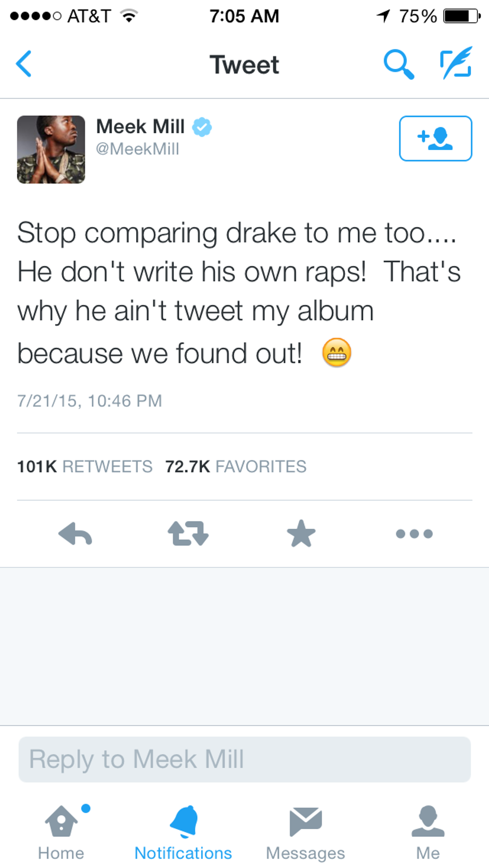This screenshot has width=489, height=868.
Task: View the 72.7K favorites list
Action: [x=236, y=466]
